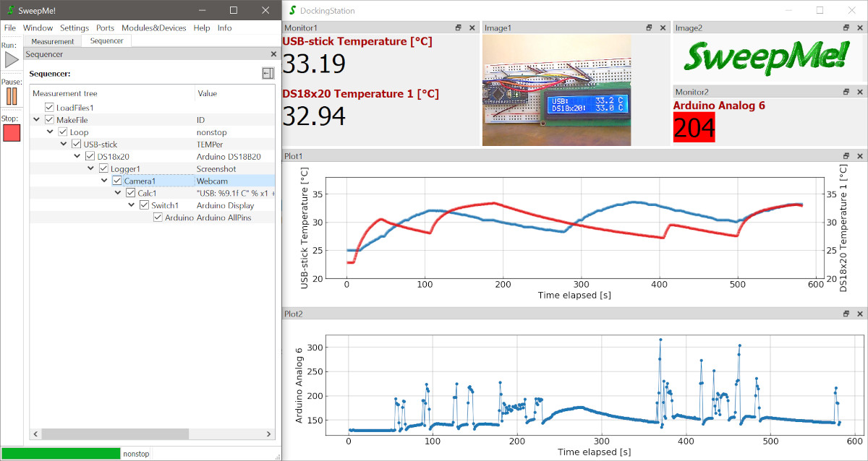The width and height of the screenshot is (868, 461).
Task: Collapse the Loop tree branch
Action: pyautogui.click(x=50, y=132)
